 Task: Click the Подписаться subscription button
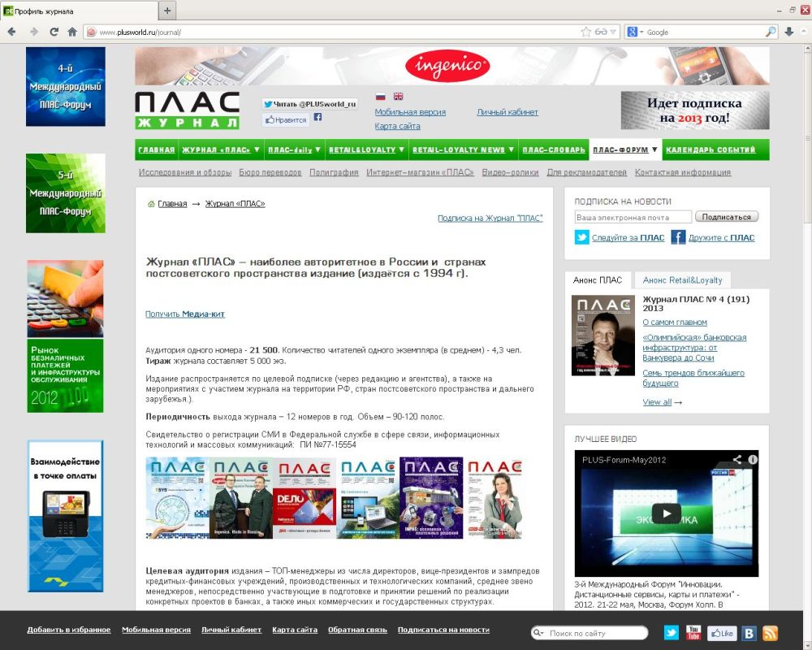pyautogui.click(x=727, y=216)
